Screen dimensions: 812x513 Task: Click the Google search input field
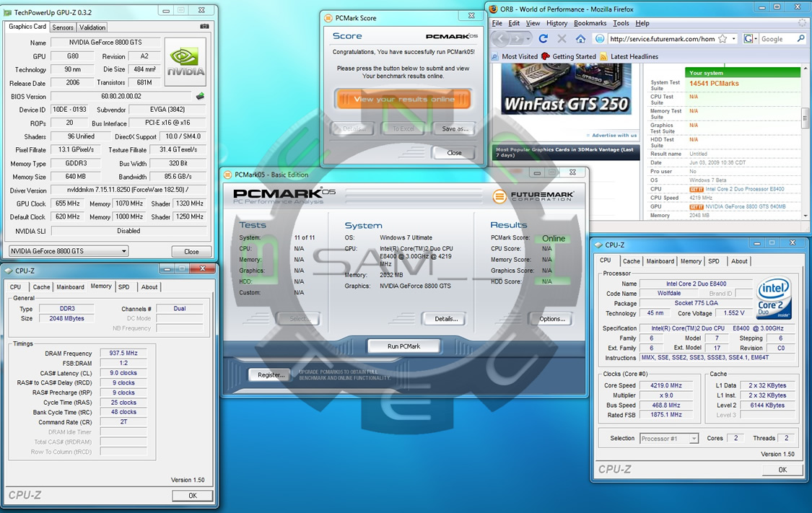tap(777, 39)
